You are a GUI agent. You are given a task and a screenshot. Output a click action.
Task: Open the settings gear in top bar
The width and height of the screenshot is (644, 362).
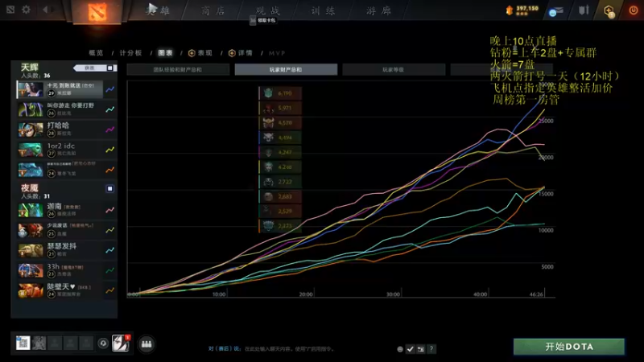(x=26, y=9)
